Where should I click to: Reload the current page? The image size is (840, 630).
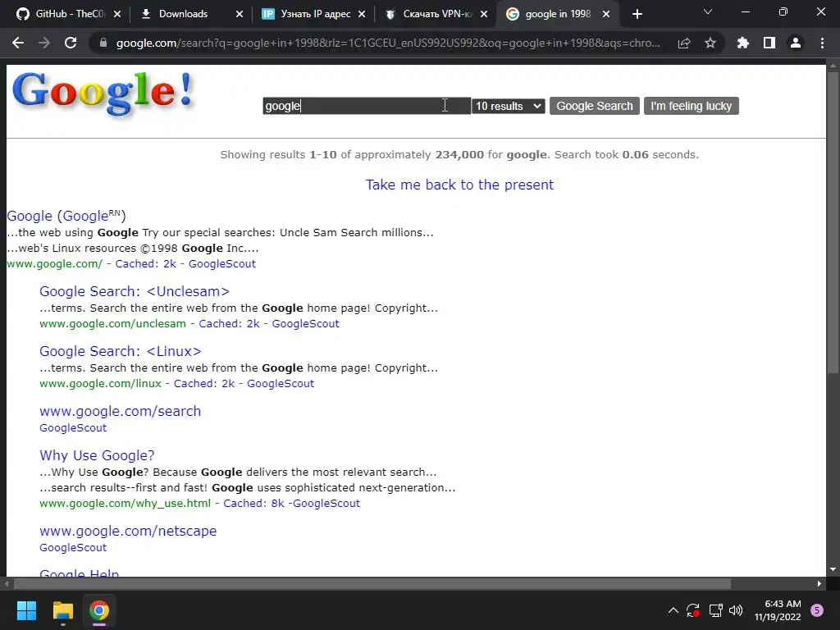coord(71,43)
